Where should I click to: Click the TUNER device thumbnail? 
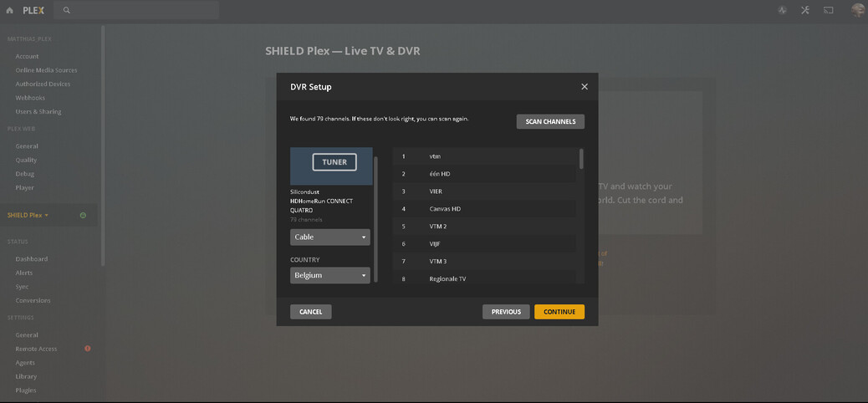pyautogui.click(x=331, y=166)
